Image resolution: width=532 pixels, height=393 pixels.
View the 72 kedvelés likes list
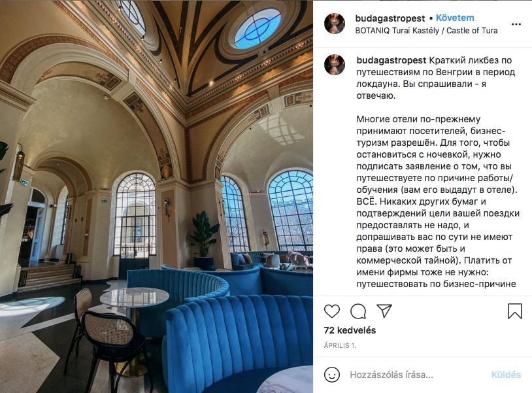[x=350, y=330]
